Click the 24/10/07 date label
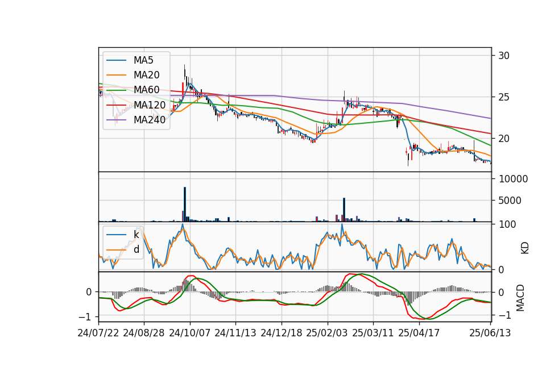 190,333
